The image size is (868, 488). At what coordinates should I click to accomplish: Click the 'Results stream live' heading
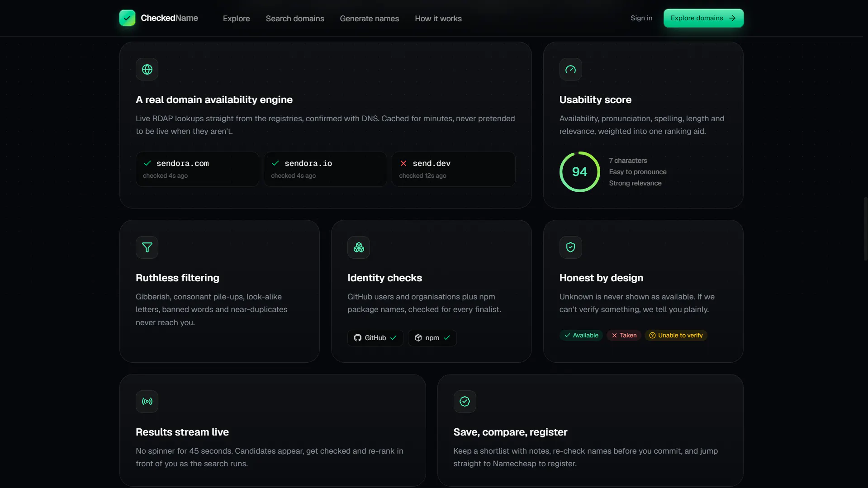coord(182,432)
